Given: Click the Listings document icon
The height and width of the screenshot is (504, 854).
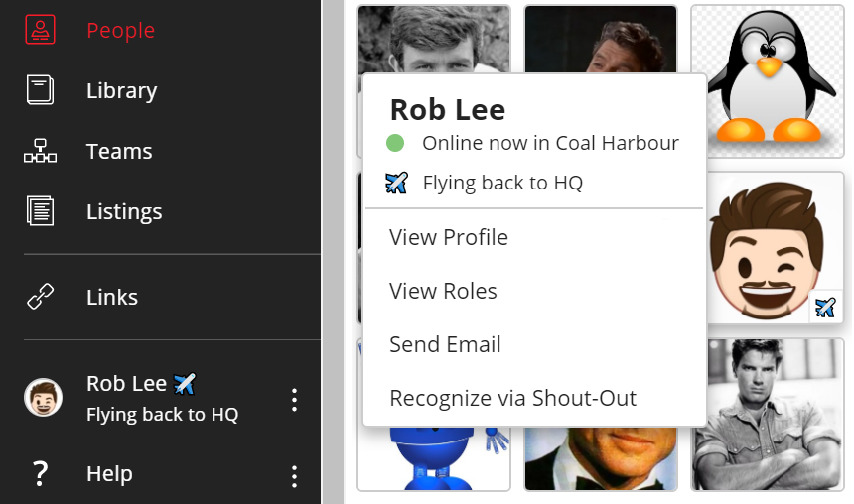Looking at the screenshot, I should (x=40, y=211).
